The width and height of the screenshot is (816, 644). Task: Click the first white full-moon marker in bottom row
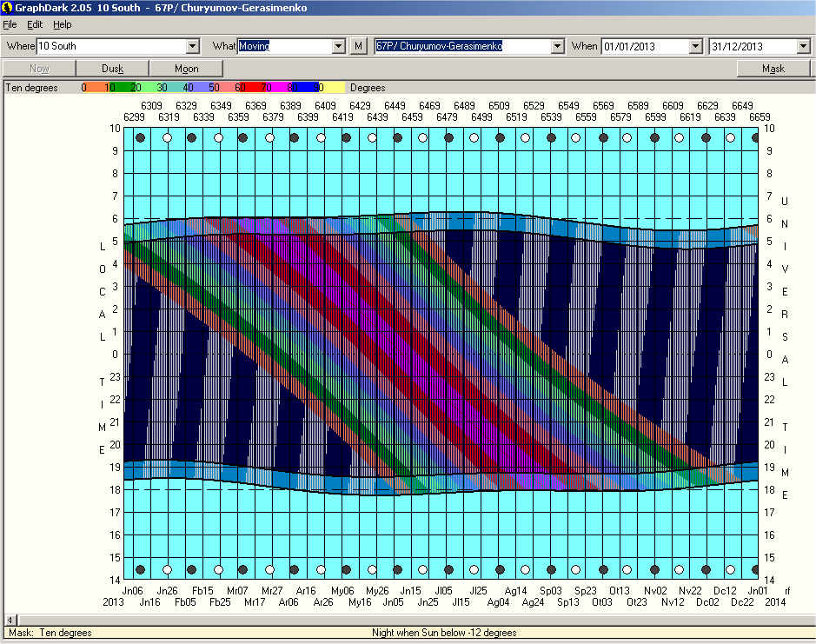click(x=167, y=570)
